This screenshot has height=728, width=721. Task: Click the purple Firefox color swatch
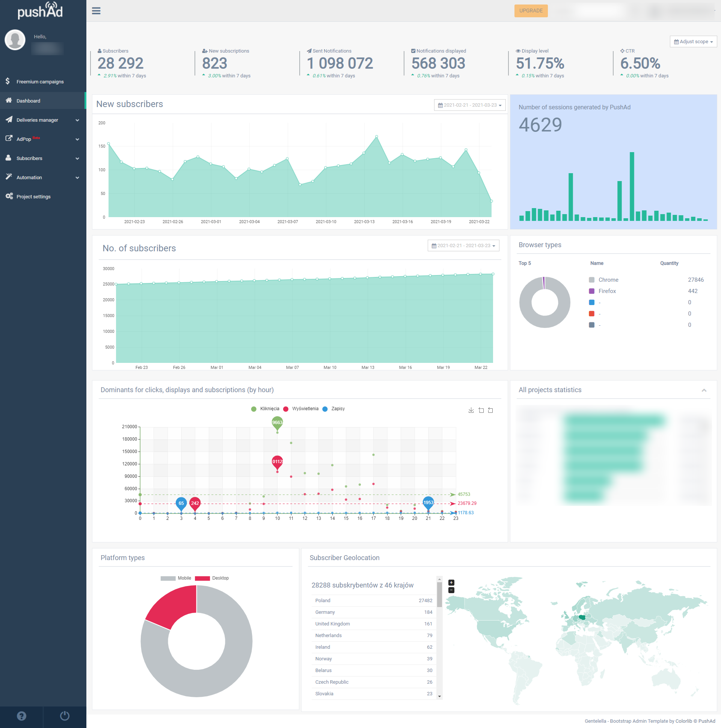(591, 291)
